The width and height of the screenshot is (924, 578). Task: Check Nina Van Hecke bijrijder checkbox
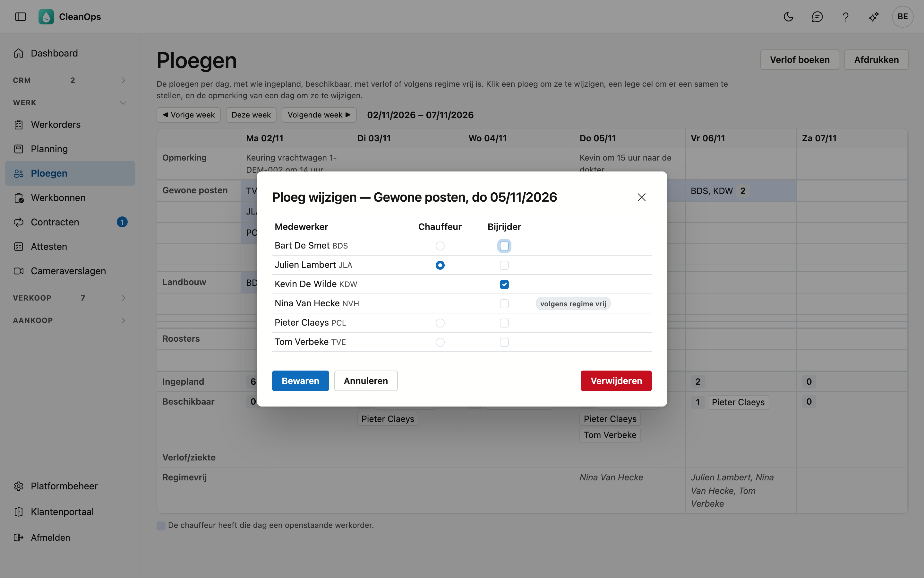pyautogui.click(x=504, y=304)
